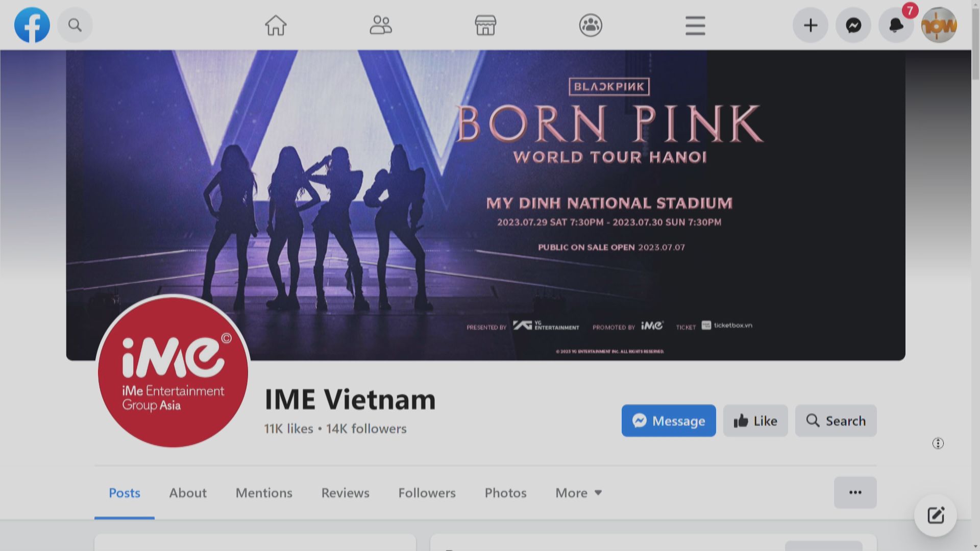Image resolution: width=980 pixels, height=551 pixels.
Task: Open your account via profile picture
Action: pyautogui.click(x=939, y=24)
